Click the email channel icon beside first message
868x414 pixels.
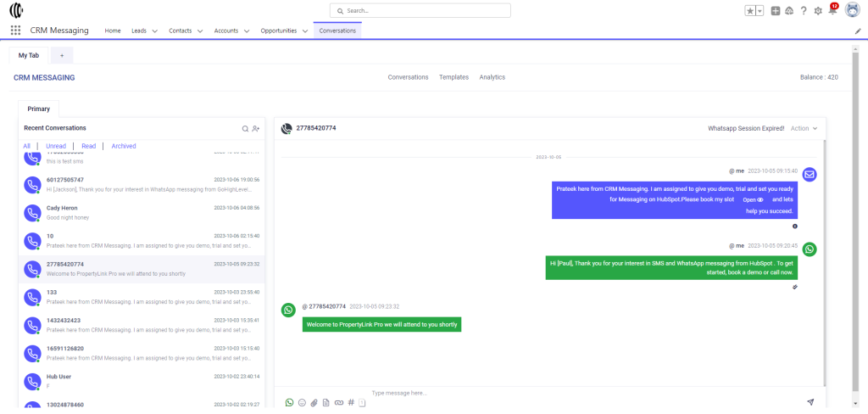tap(810, 174)
